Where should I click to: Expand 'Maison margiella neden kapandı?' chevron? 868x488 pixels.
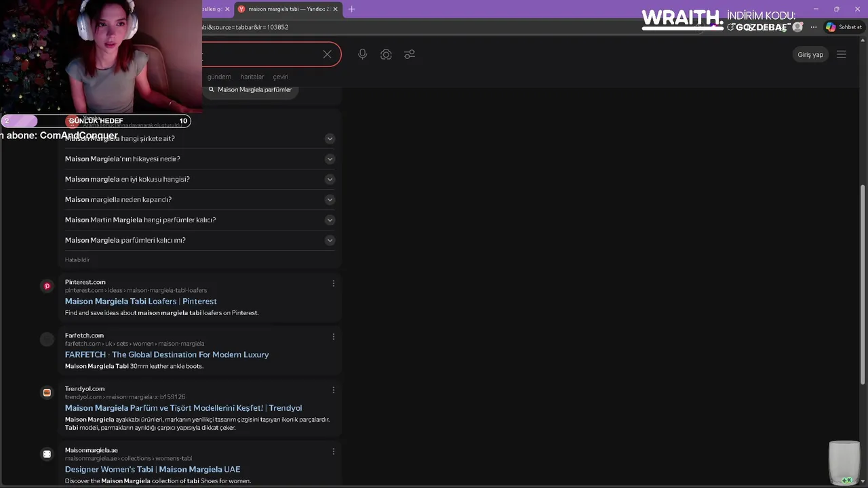click(x=330, y=199)
